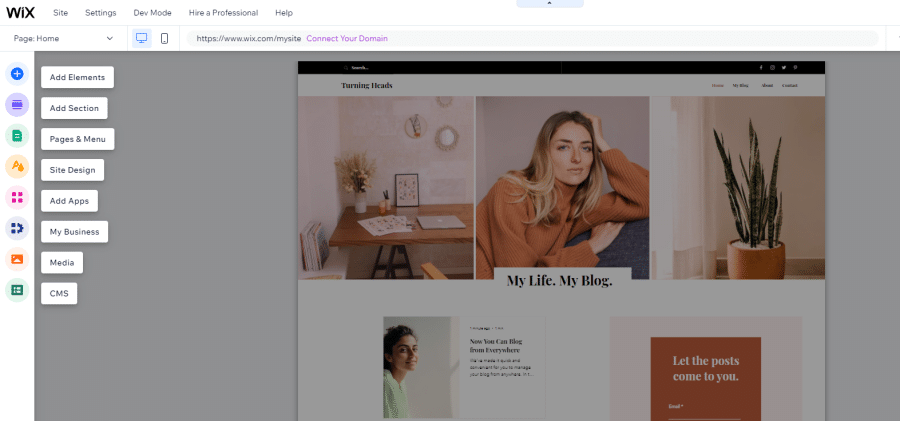Open the Page: Home dropdown
This screenshot has height=421, width=900.
point(63,38)
